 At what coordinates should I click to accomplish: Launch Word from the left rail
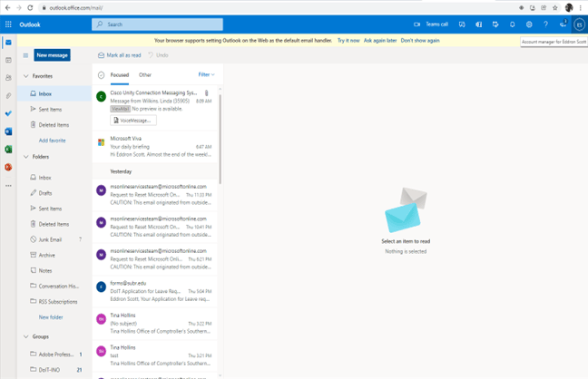click(8, 131)
